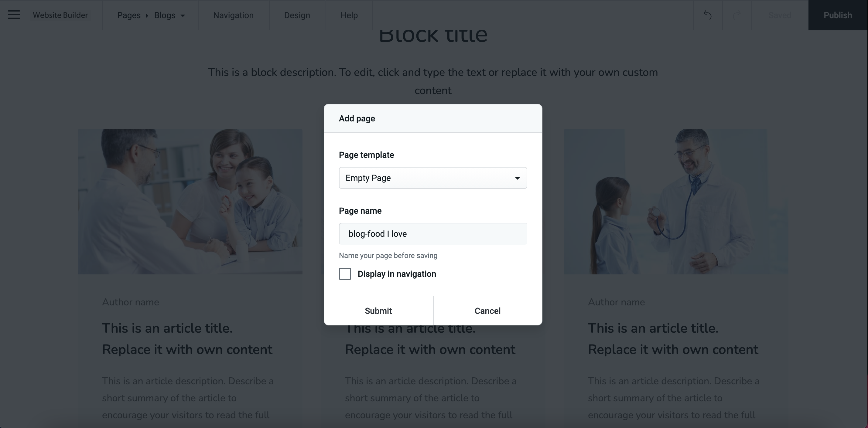Select the doctor with family thumbnail
868x428 pixels.
(190, 201)
